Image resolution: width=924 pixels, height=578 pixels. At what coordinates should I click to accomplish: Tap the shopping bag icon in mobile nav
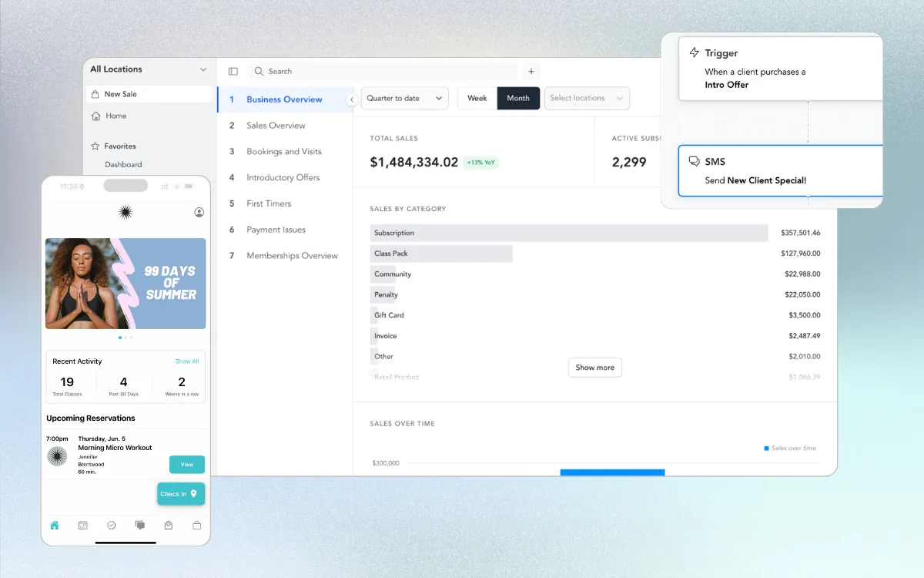[x=169, y=526]
